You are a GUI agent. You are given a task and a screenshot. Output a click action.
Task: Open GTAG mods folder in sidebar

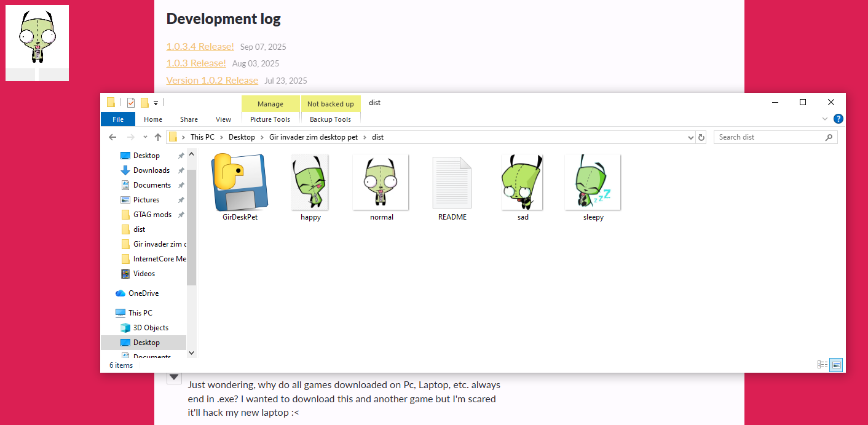pyautogui.click(x=152, y=215)
